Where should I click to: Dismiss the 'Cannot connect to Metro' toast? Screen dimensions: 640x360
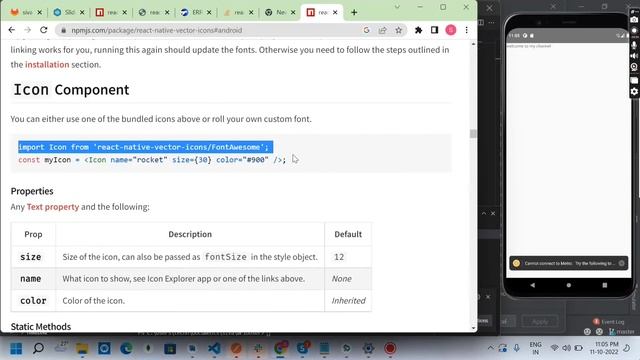point(622,263)
